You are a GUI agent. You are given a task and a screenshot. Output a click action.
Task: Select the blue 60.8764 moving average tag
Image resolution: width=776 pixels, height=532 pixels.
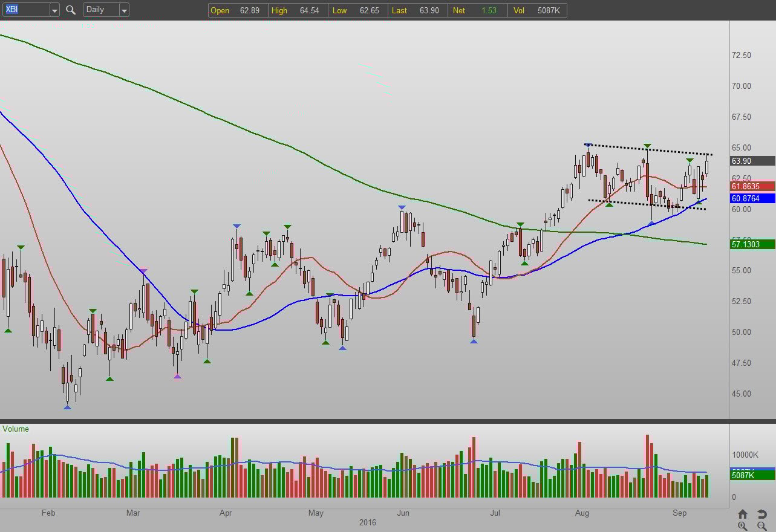tap(752, 198)
